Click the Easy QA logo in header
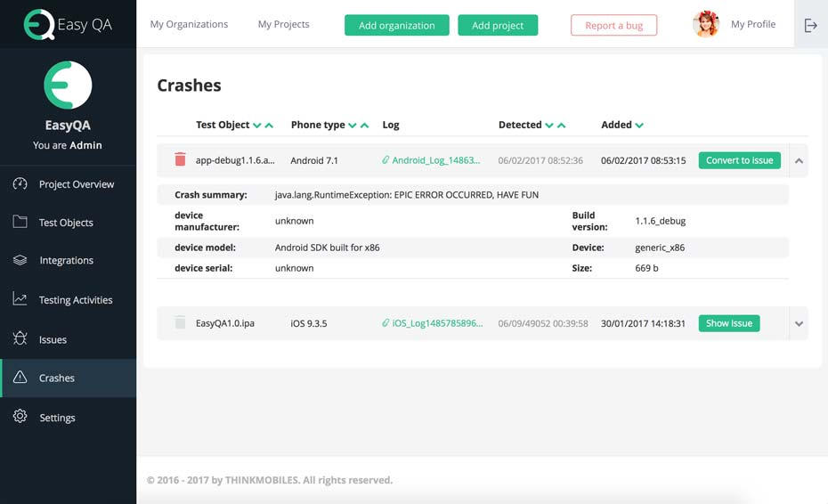Image resolution: width=828 pixels, height=504 pixels. tap(68, 25)
